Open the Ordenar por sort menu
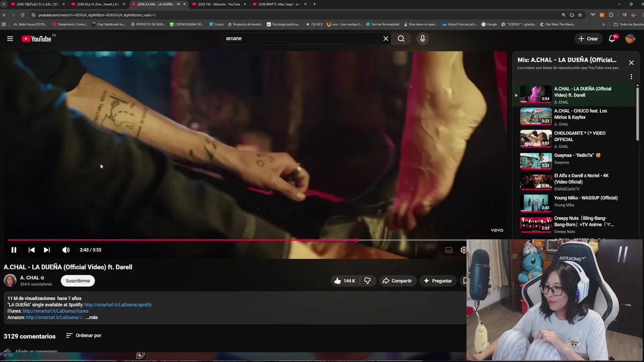The width and height of the screenshot is (644, 362). [x=84, y=335]
